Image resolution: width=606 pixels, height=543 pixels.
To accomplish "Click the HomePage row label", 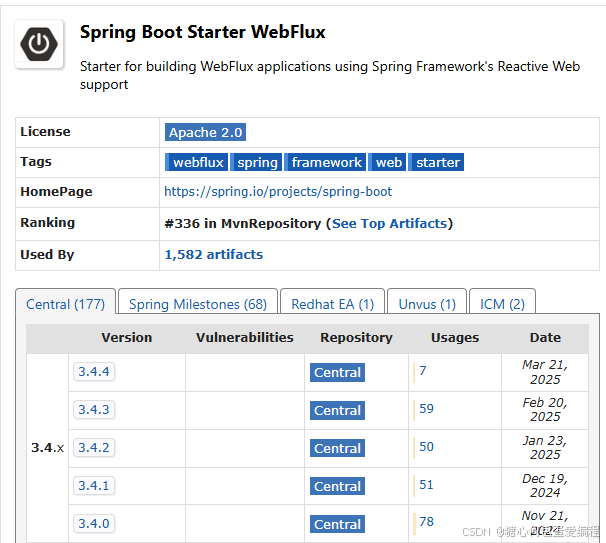I will 56,192.
